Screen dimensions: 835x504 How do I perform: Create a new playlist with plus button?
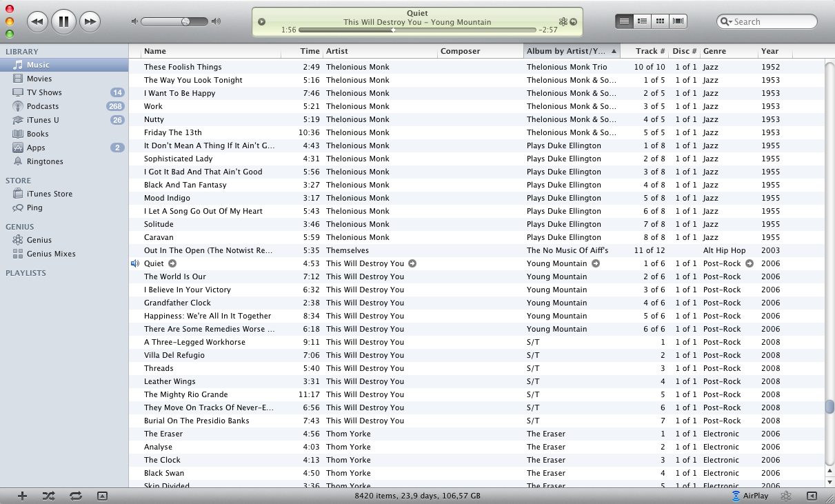22,496
